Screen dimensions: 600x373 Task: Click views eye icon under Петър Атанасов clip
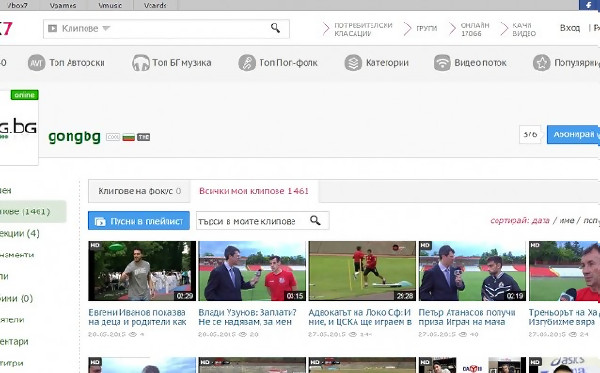point(463,334)
